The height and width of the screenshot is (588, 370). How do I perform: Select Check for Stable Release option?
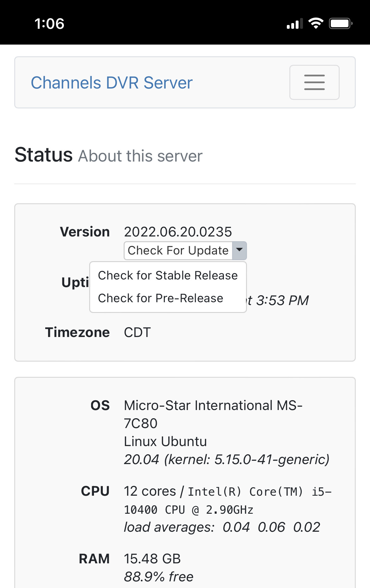point(168,275)
